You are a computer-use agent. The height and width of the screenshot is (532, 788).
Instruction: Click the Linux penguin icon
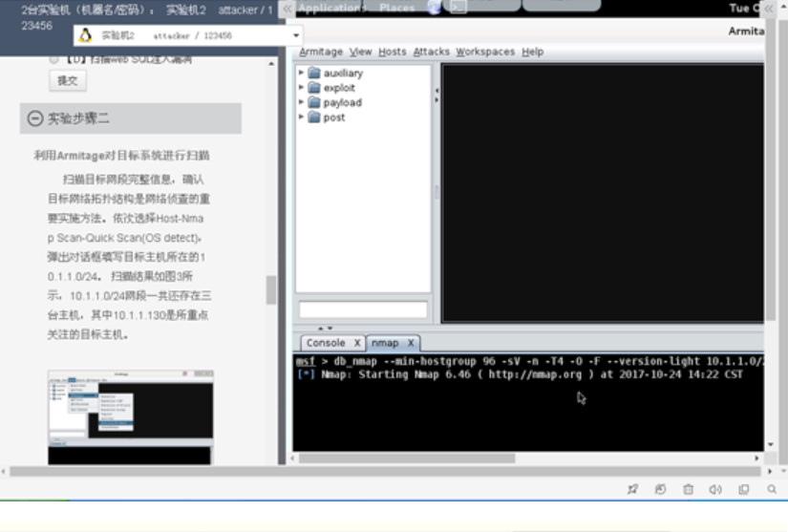(85, 35)
